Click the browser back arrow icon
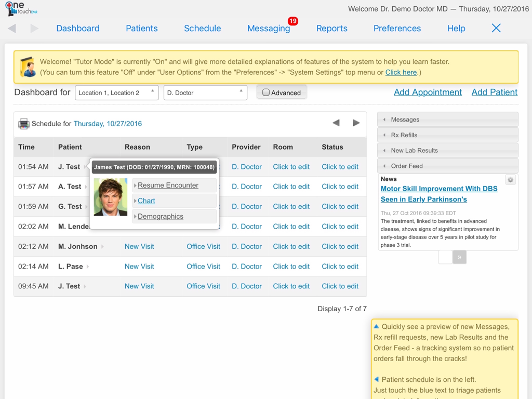 coord(12,29)
